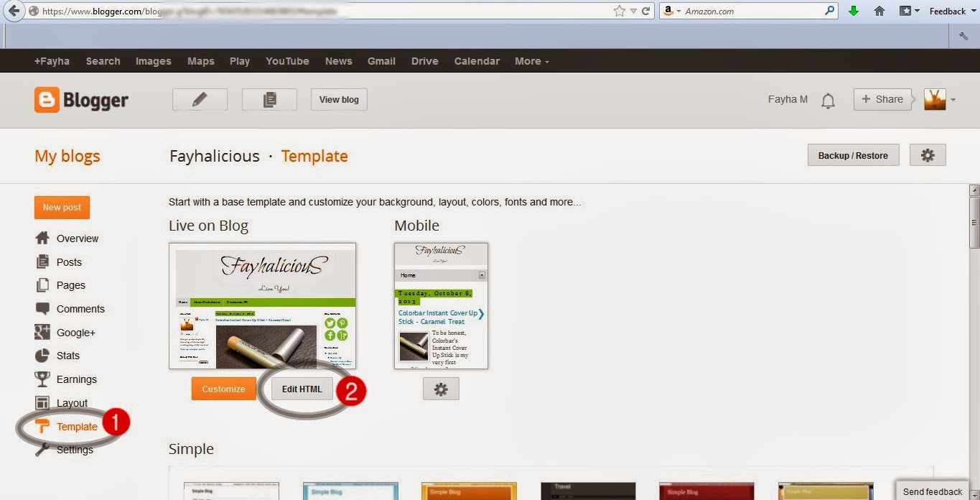Viewport: 980px width, 500px height.
Task: Click the New post button
Action: pyautogui.click(x=62, y=208)
